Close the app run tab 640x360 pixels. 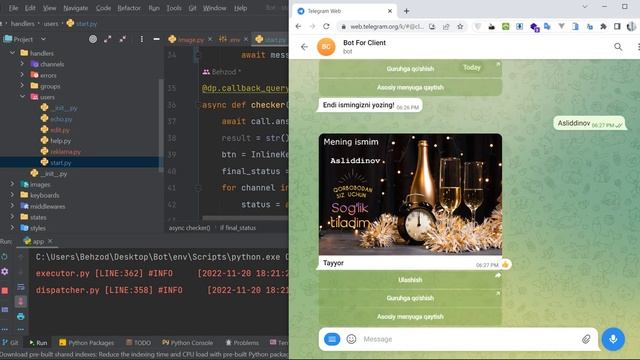(x=50, y=241)
